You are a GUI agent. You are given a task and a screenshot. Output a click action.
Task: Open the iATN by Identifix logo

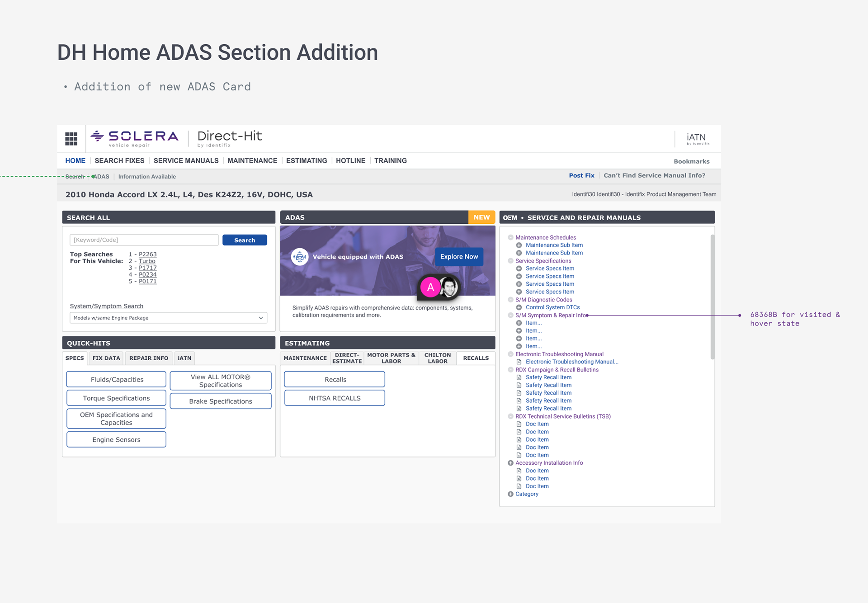tap(698, 139)
